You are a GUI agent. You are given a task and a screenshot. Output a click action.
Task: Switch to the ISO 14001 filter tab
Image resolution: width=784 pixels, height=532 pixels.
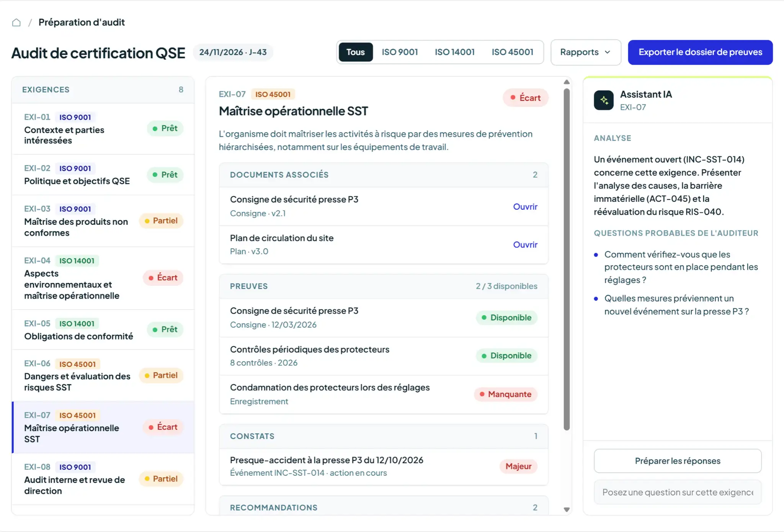click(454, 52)
